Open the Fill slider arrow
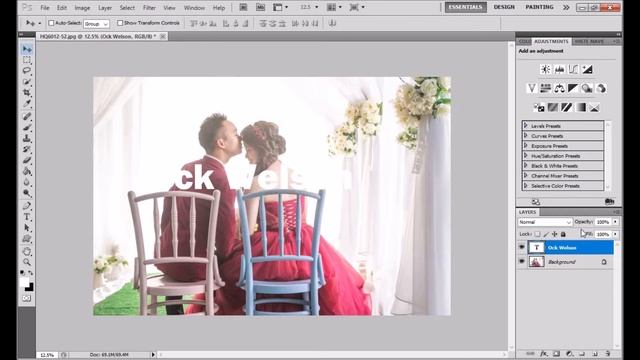The height and width of the screenshot is (360, 640). (615, 234)
